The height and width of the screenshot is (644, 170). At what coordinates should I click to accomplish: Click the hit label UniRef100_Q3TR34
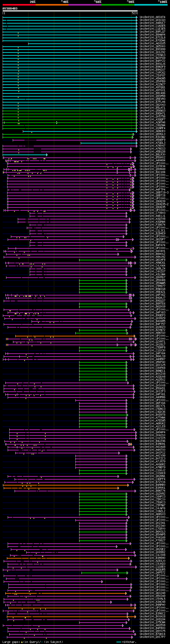click(x=152, y=166)
